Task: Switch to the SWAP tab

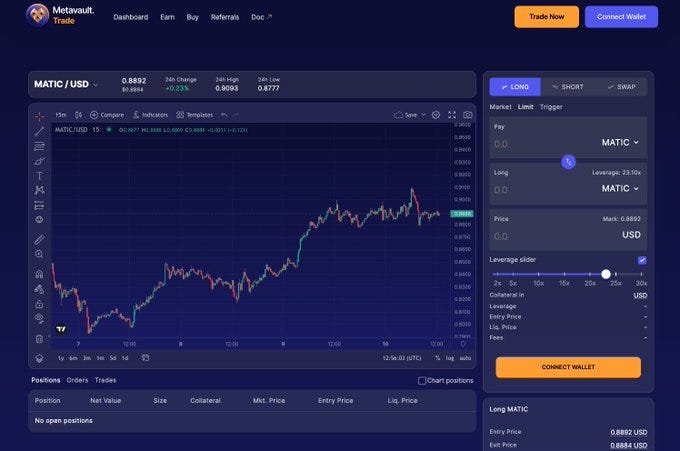Action: [x=621, y=87]
